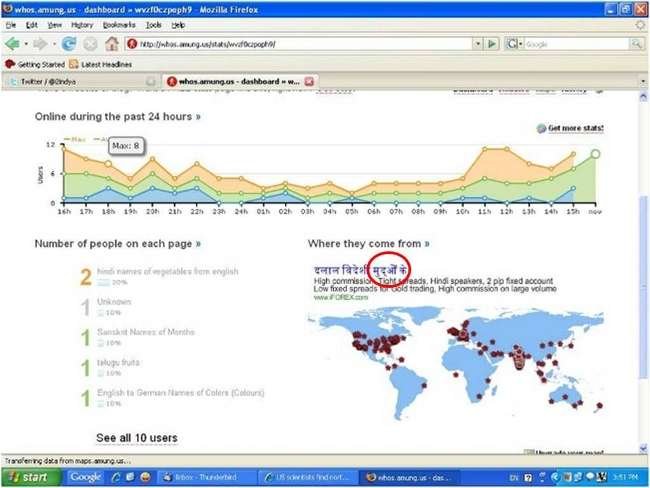Close the whos.amung.us tab

[309, 81]
